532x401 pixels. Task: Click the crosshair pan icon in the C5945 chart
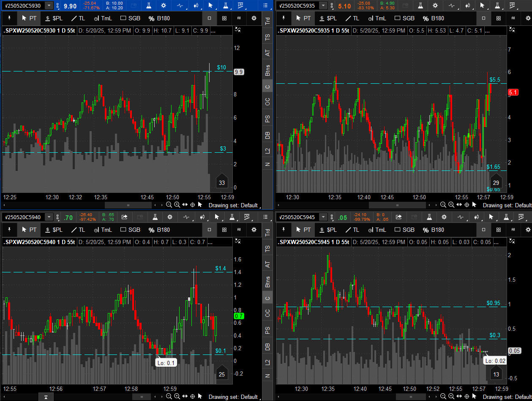(x=467, y=396)
